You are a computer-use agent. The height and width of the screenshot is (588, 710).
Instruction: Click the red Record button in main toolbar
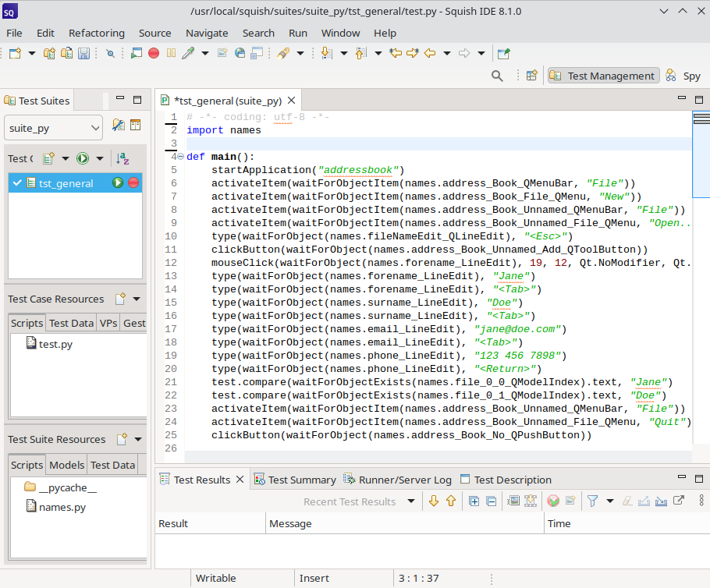click(154, 53)
